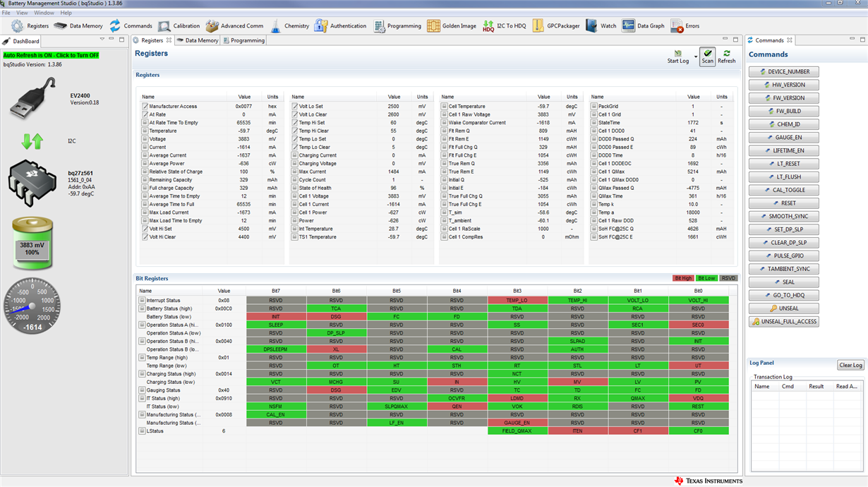The image size is (868, 487).
Task: Close the Registers tab
Action: tap(169, 40)
